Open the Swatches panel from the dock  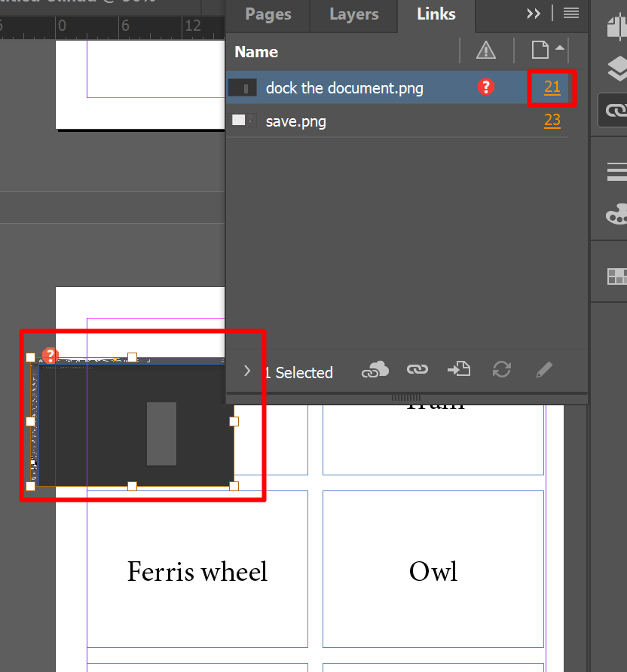point(616,276)
